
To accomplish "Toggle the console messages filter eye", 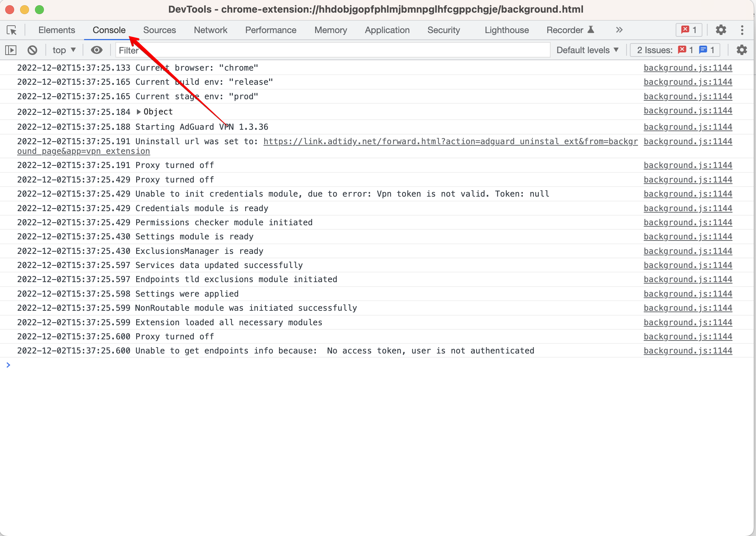I will (x=96, y=50).
